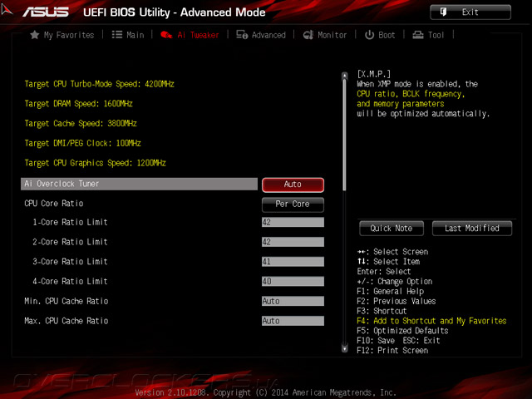
Task: Click the power icon beside Boot
Action: click(x=369, y=35)
